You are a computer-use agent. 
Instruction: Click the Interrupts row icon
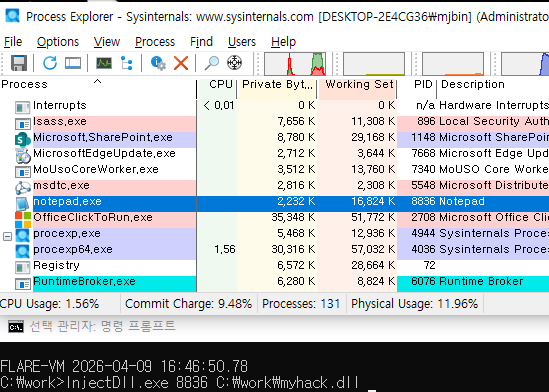(x=23, y=107)
